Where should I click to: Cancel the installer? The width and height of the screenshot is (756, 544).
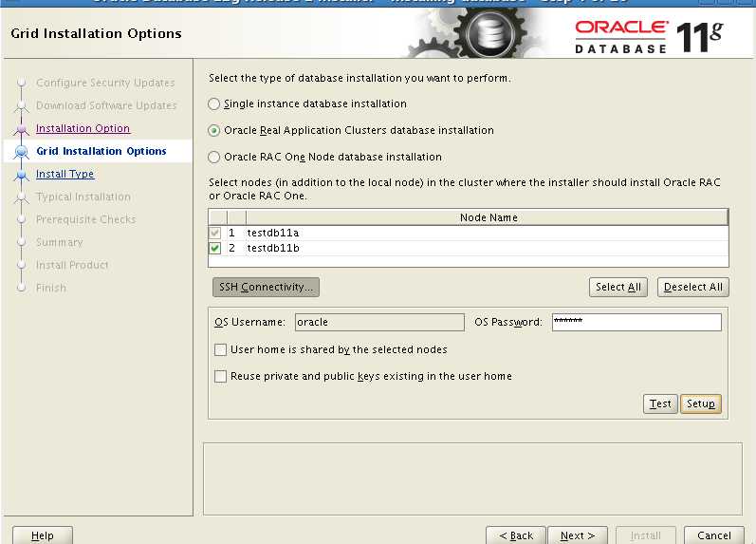[x=714, y=535]
